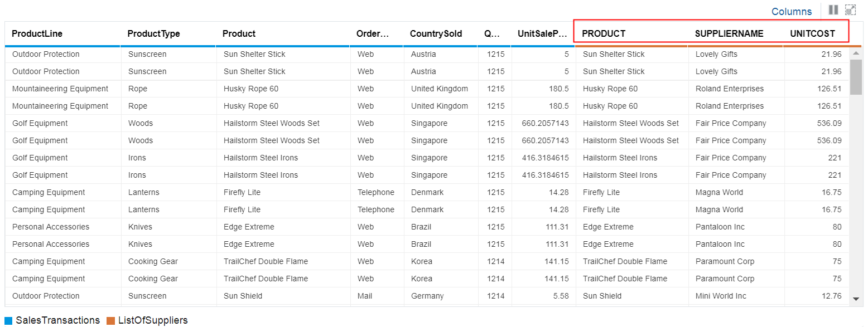
Task: Click the pop-out table maximize icon
Action: point(851,9)
